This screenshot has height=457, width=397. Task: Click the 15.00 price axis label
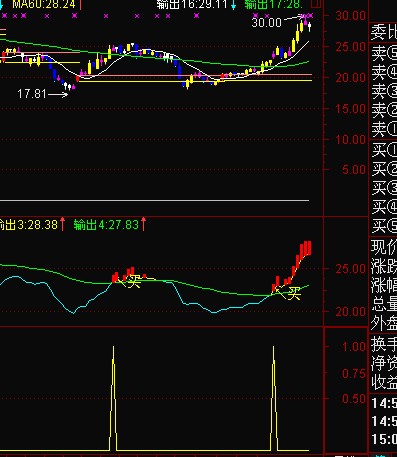(350, 109)
